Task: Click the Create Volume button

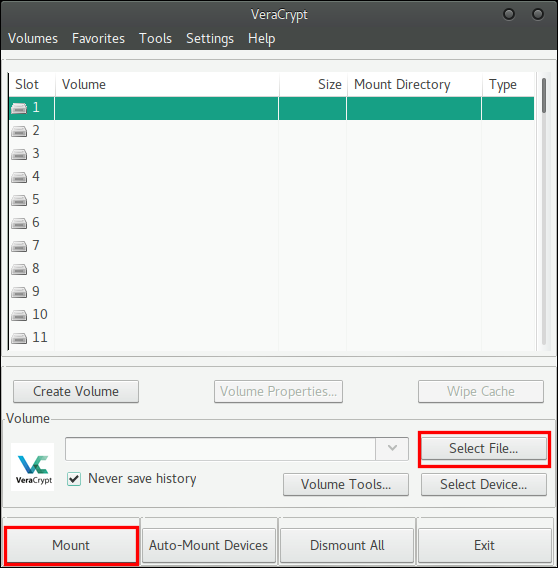Action: point(76,391)
